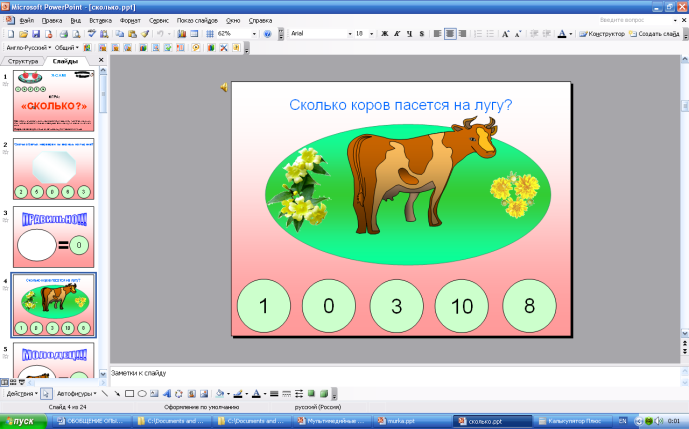Select the Line drawing tool
This screenshot has width=689, height=429.
pyautogui.click(x=105, y=393)
